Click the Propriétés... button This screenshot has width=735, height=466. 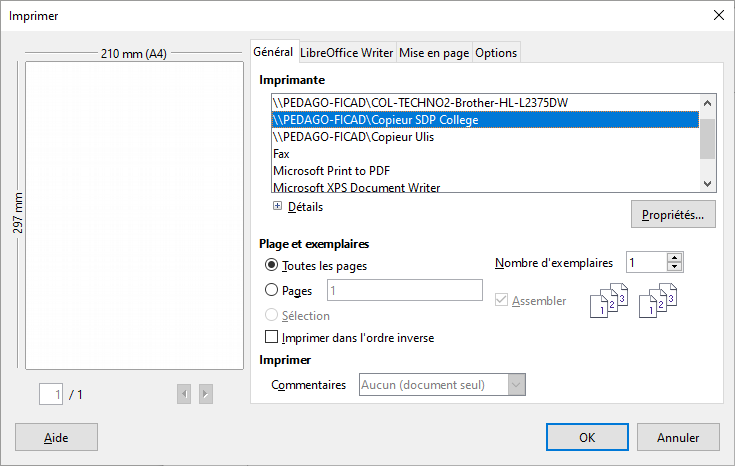click(673, 214)
